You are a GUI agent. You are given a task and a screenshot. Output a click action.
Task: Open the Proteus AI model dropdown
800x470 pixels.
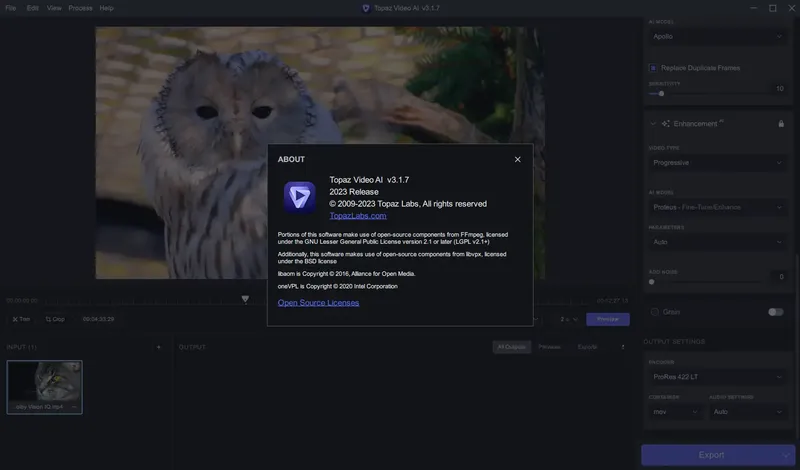[717, 207]
